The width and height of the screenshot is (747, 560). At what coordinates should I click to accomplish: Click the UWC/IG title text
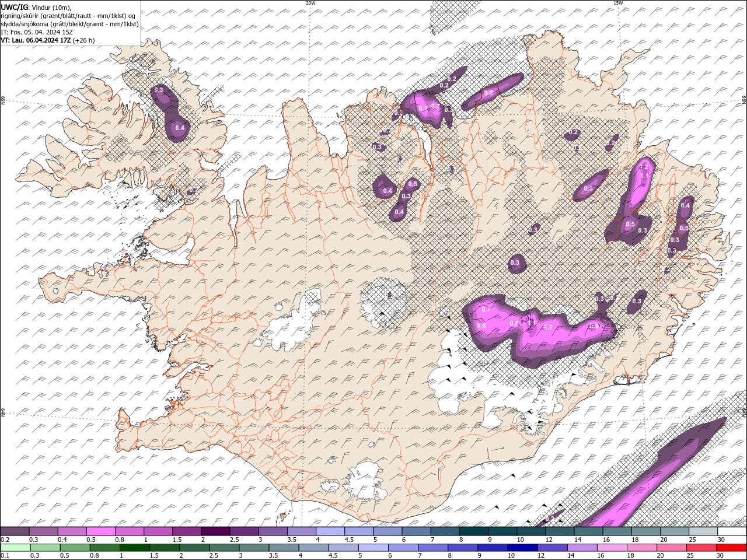pos(14,7)
